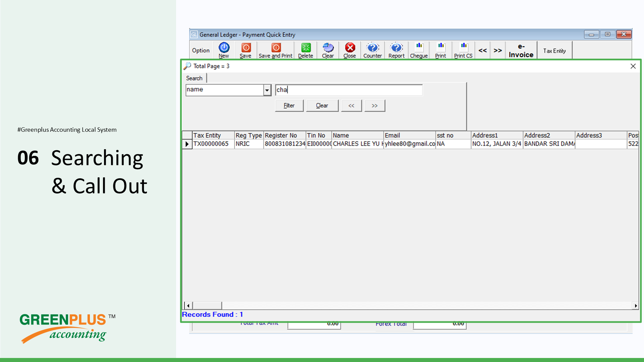This screenshot has width=644, height=362.
Task: Click Save and Print icon
Action: tap(275, 50)
